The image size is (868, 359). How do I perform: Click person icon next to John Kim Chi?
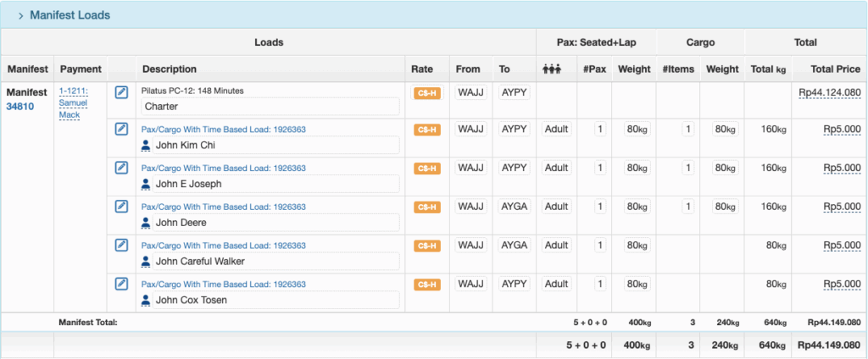click(x=146, y=146)
